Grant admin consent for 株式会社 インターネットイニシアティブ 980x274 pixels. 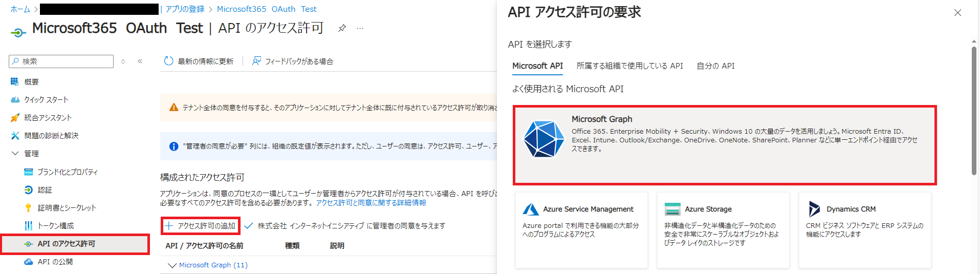[x=345, y=226]
